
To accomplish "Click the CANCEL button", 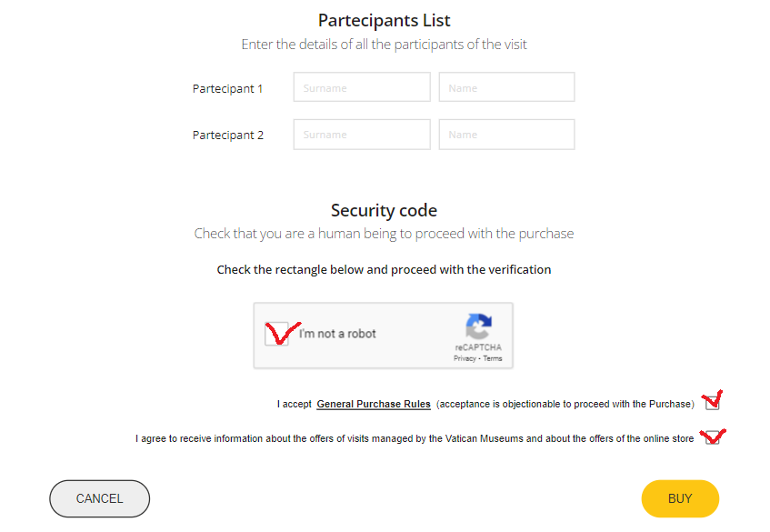I will [100, 498].
